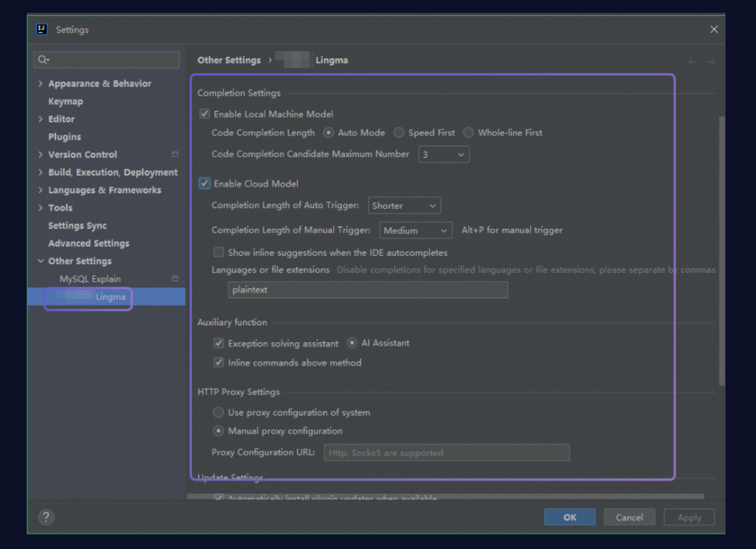The height and width of the screenshot is (549, 756).
Task: Expand the Editor tree node
Action: click(x=41, y=119)
